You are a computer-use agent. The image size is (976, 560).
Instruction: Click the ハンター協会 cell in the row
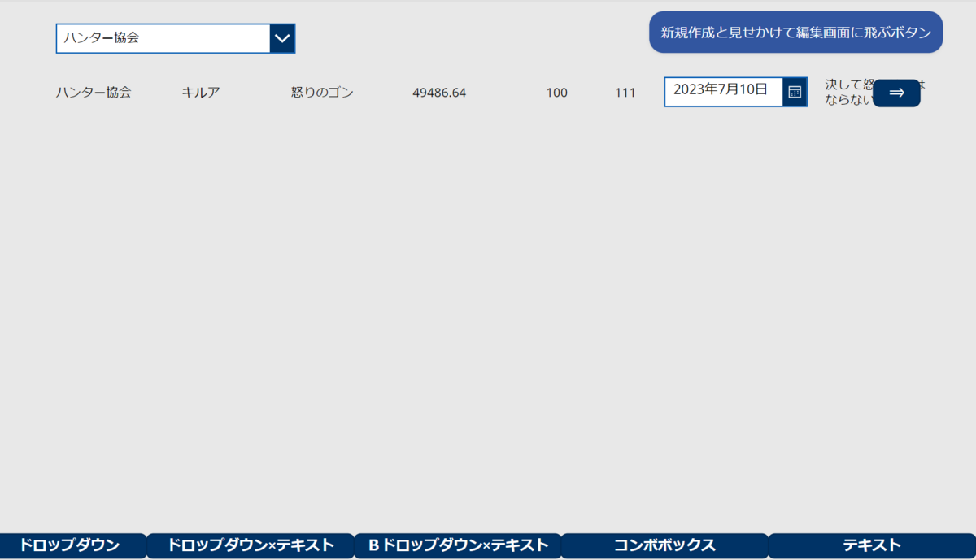pos(94,93)
